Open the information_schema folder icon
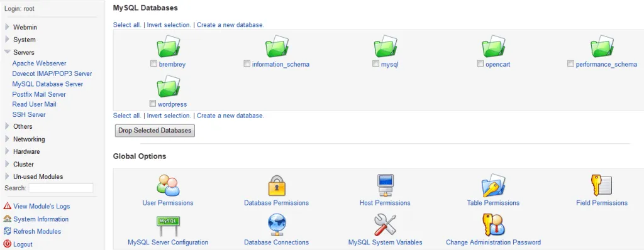The image size is (644, 250). tap(277, 46)
